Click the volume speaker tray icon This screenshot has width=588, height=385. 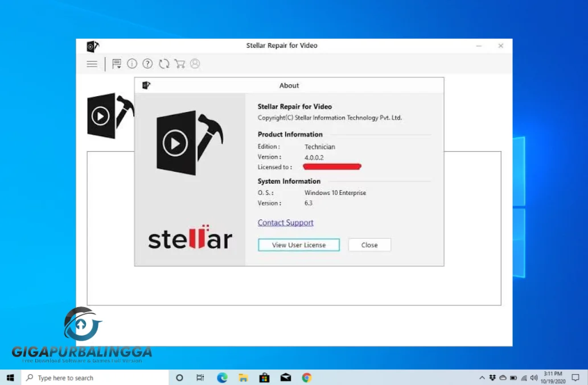534,378
